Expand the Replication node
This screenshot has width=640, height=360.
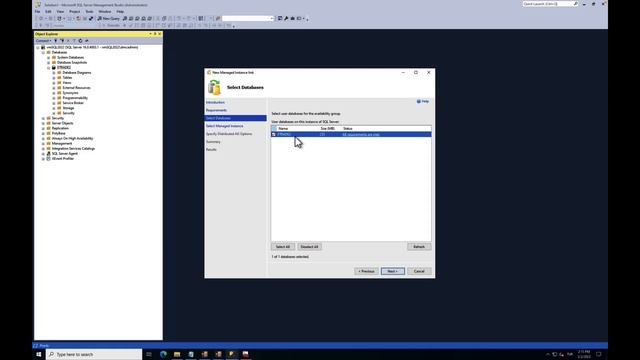(x=43, y=129)
